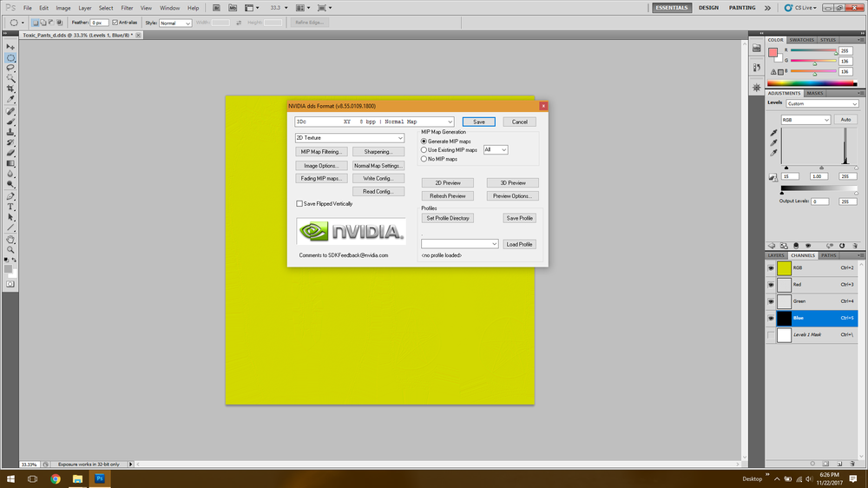Open the DDS compression format dropdown
The image size is (868, 488).
tap(374, 122)
